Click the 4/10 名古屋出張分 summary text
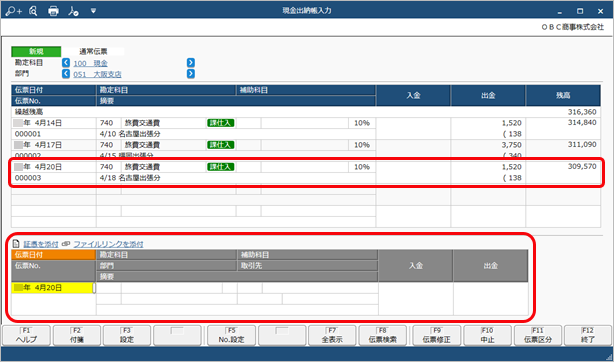Image resolution: width=614 pixels, height=362 pixels. [x=130, y=134]
